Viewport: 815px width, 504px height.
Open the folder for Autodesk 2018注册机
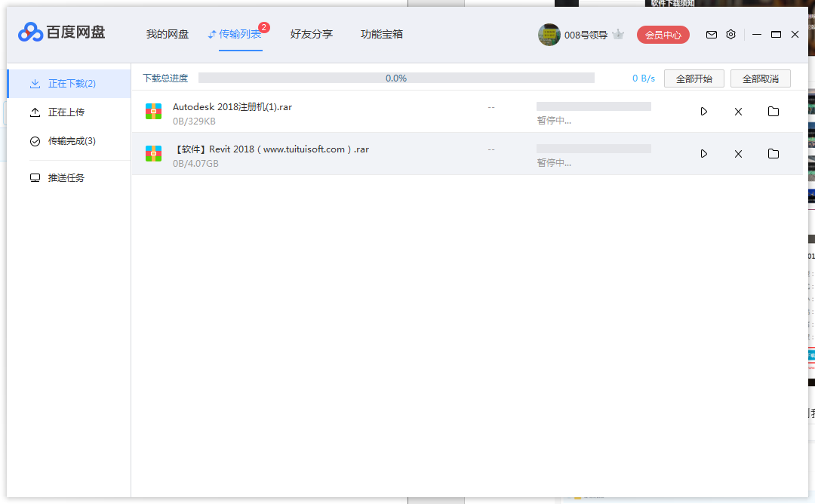pyautogui.click(x=773, y=111)
